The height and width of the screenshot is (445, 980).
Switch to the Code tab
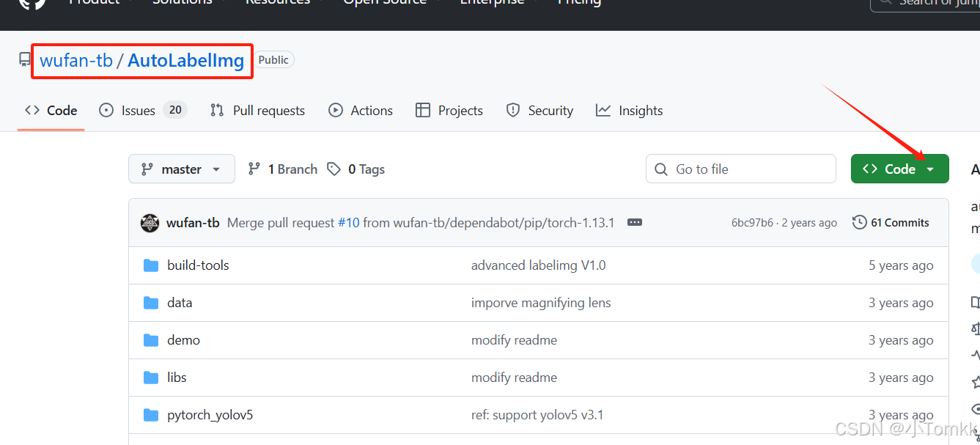(51, 111)
